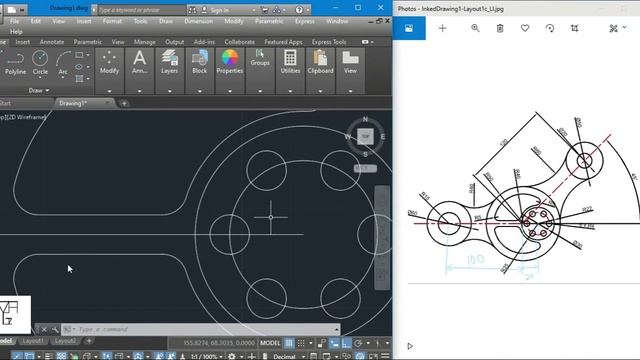Select the Hatch draw tool
This screenshot has width=640, height=360.
79,78
